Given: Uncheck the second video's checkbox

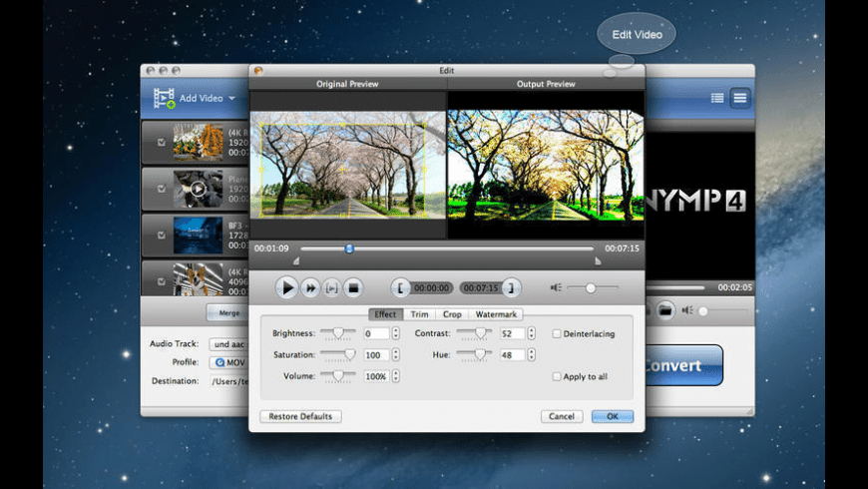Looking at the screenshot, I should pyautogui.click(x=161, y=189).
